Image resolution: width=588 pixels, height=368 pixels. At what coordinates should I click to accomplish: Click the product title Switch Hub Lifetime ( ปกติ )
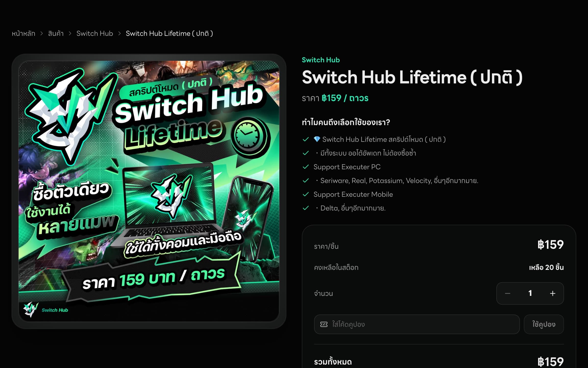coord(412,78)
